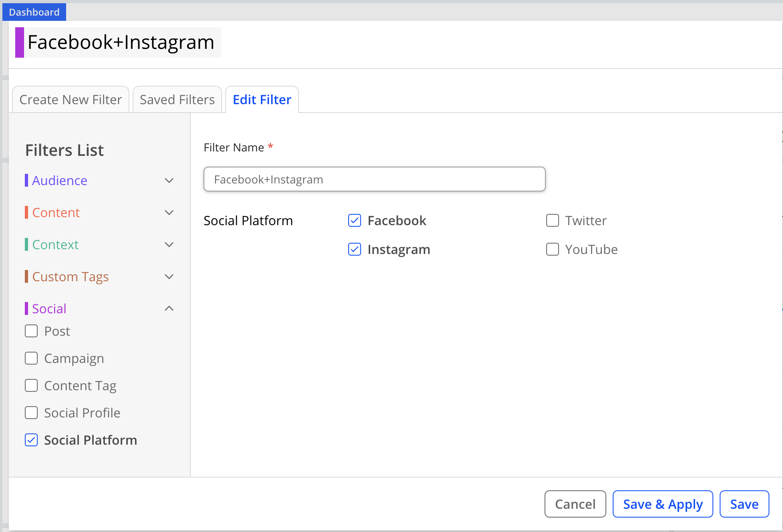Click the purple color swatch beside the title
Viewport: 783px width, 532px height.
(x=20, y=42)
